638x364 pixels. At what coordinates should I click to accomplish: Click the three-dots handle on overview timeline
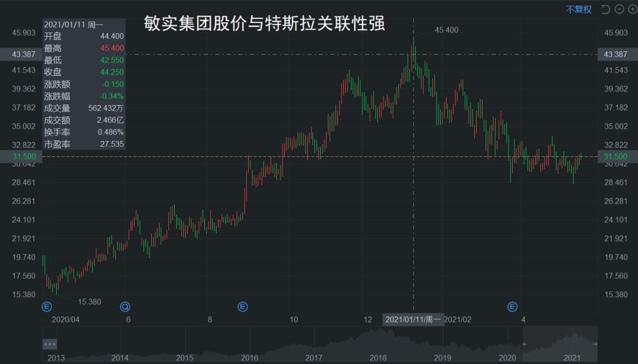[x=50, y=344]
